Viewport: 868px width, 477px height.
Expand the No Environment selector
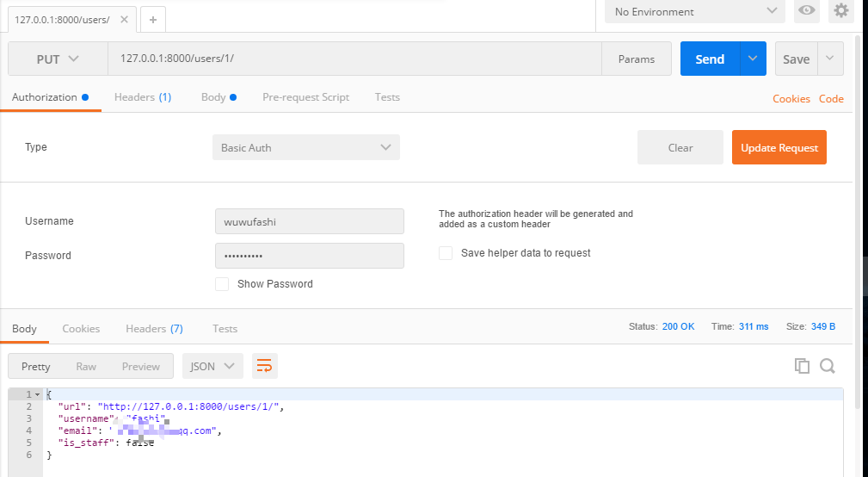(694, 12)
